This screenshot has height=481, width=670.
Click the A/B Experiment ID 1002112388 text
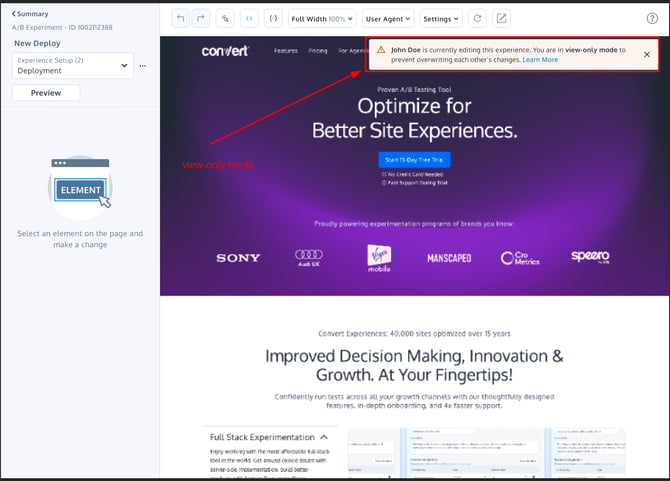pyautogui.click(x=62, y=27)
